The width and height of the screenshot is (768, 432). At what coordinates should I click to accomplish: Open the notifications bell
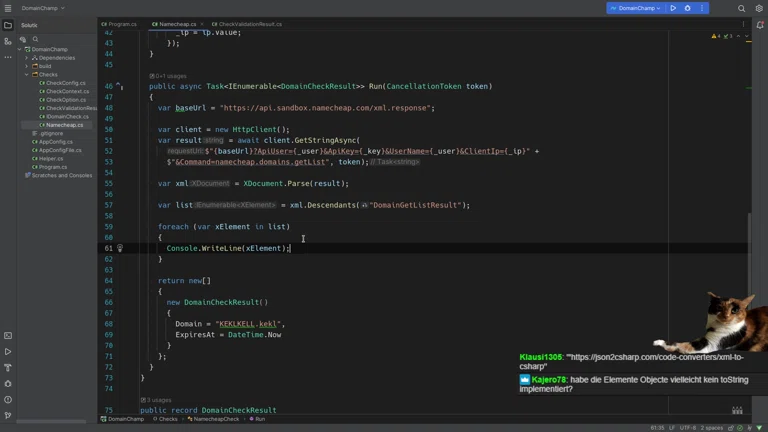(x=760, y=25)
